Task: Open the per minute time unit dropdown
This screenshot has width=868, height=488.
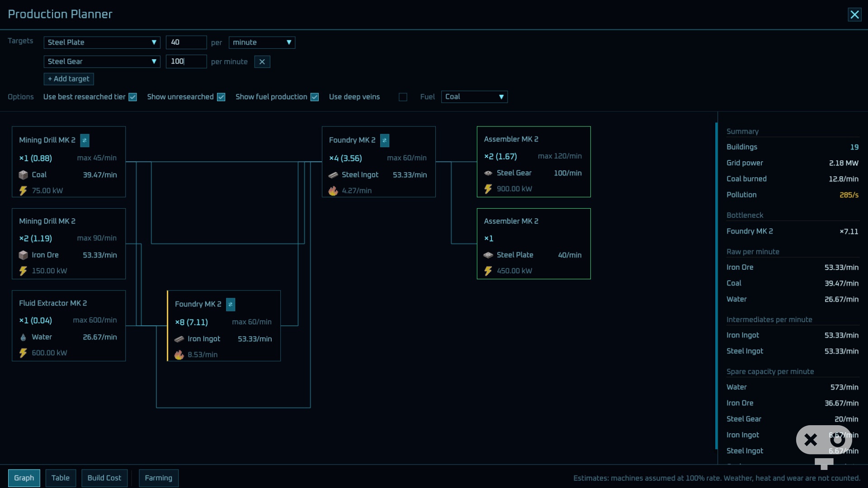Action: coord(262,42)
